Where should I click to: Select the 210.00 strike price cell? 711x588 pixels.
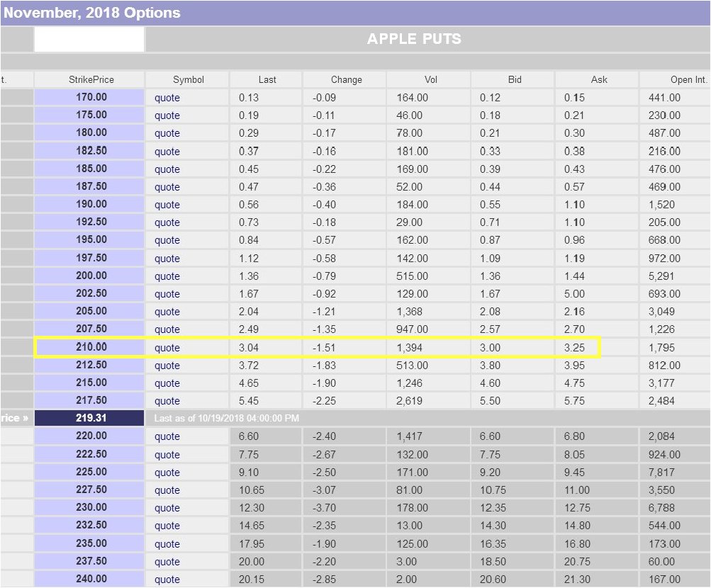tap(89, 347)
